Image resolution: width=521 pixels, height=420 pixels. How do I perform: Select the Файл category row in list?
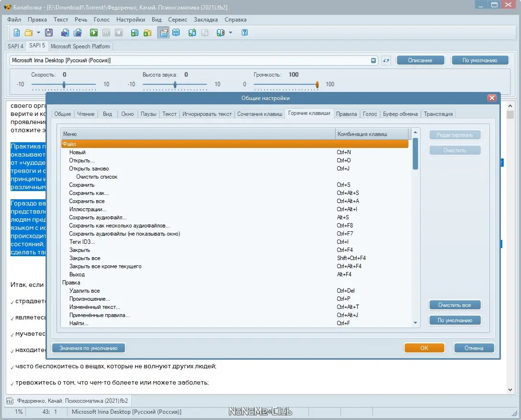coord(235,144)
